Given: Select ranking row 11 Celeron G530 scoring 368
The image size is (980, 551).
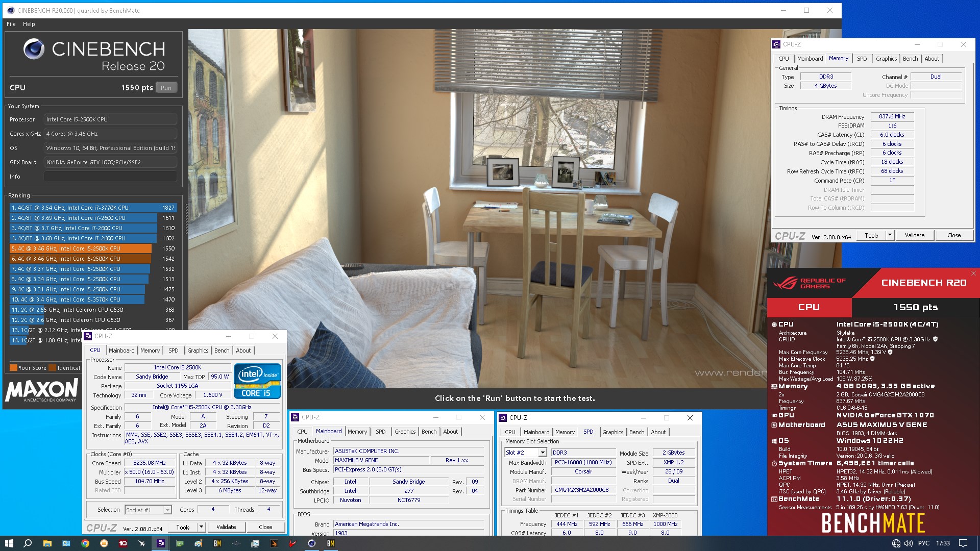Looking at the screenshot, I should (93, 310).
